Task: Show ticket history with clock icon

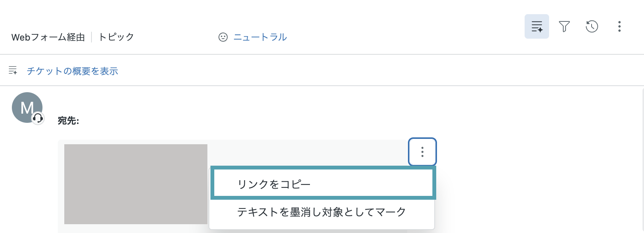Action: point(592,26)
